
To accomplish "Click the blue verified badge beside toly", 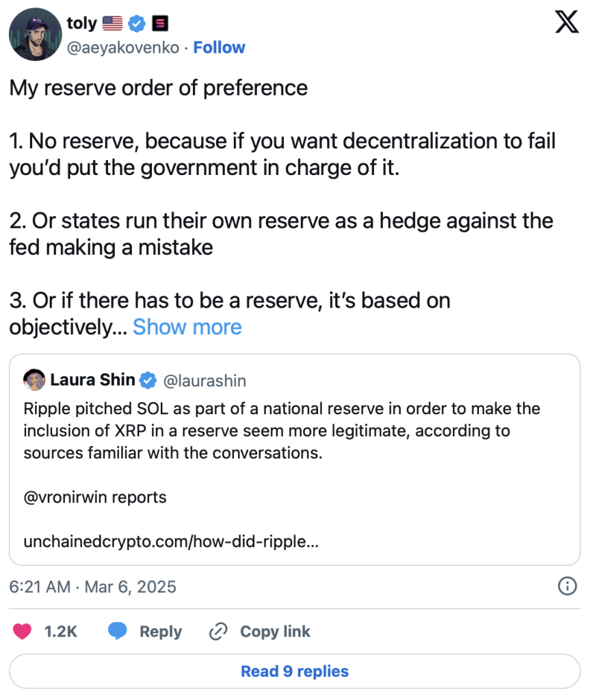I will click(137, 24).
